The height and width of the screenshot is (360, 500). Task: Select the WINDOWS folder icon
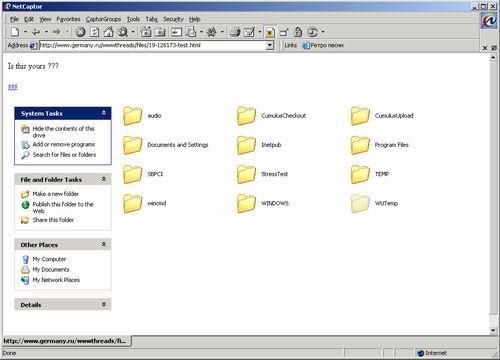[246, 203]
